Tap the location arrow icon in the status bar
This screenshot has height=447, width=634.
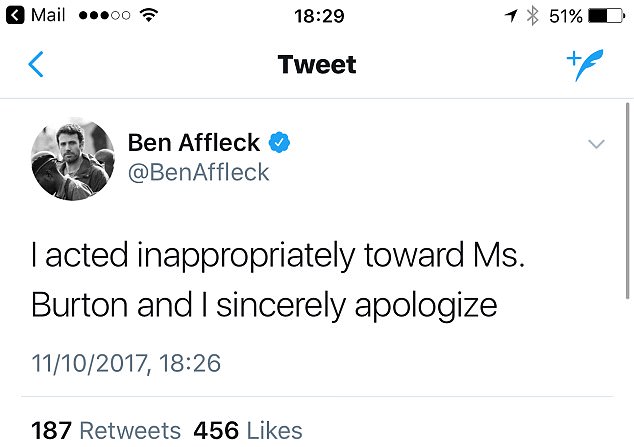512,16
